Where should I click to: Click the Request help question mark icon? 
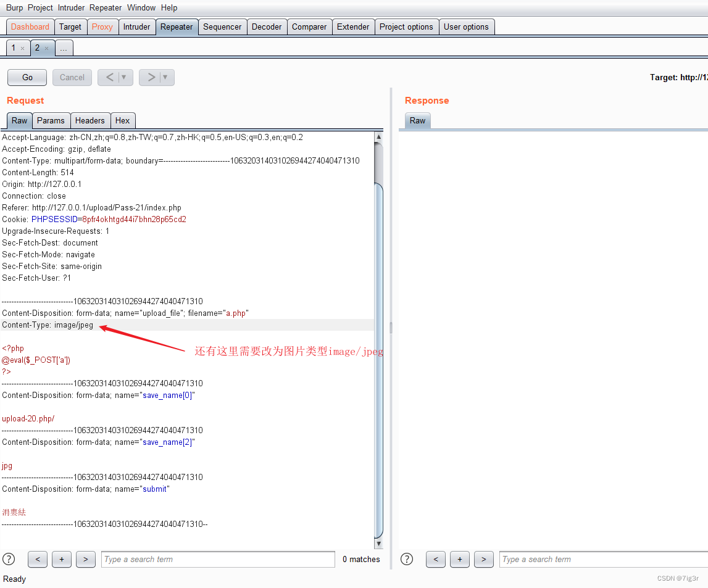tap(8, 559)
